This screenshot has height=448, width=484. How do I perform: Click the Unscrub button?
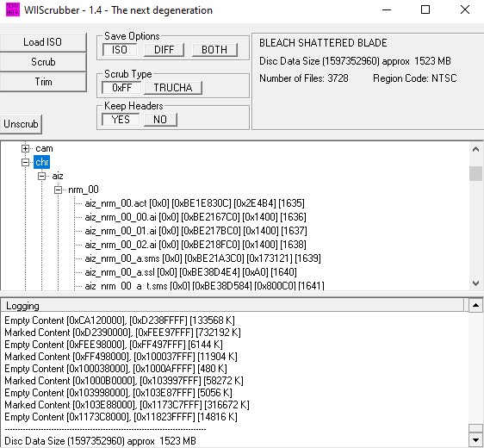21,124
